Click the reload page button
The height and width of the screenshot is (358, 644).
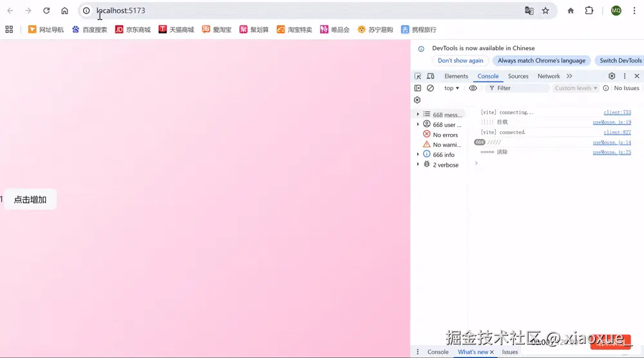point(46,10)
